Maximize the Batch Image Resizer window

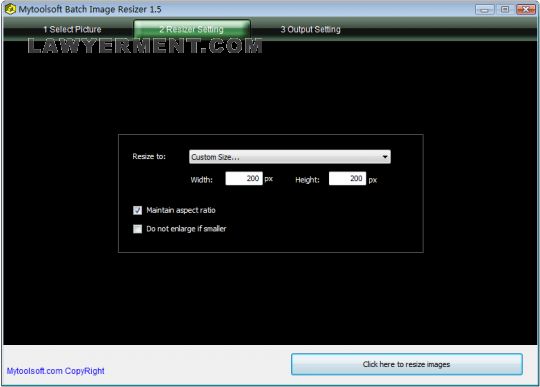[x=505, y=9]
